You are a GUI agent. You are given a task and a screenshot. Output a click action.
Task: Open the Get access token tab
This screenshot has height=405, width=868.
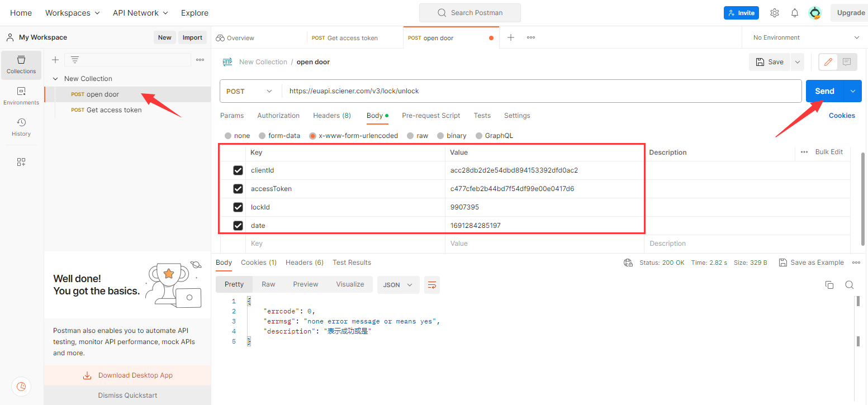click(x=352, y=38)
